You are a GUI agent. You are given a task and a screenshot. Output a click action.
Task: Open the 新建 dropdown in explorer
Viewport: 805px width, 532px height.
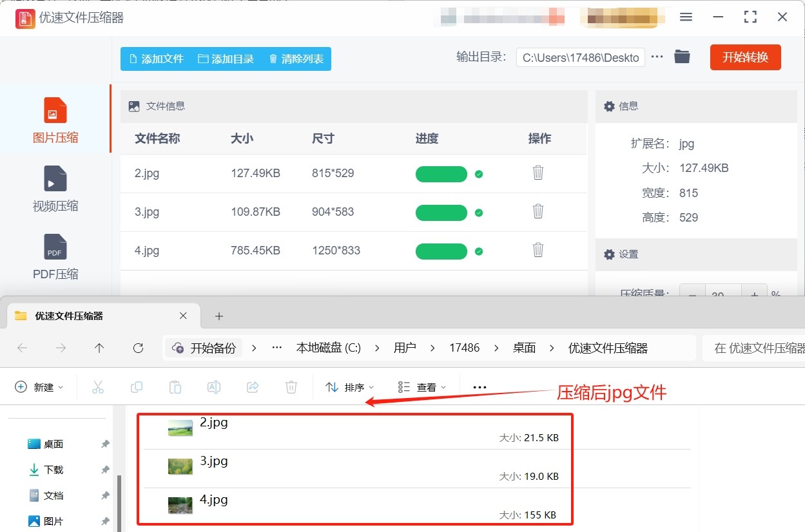coord(39,387)
